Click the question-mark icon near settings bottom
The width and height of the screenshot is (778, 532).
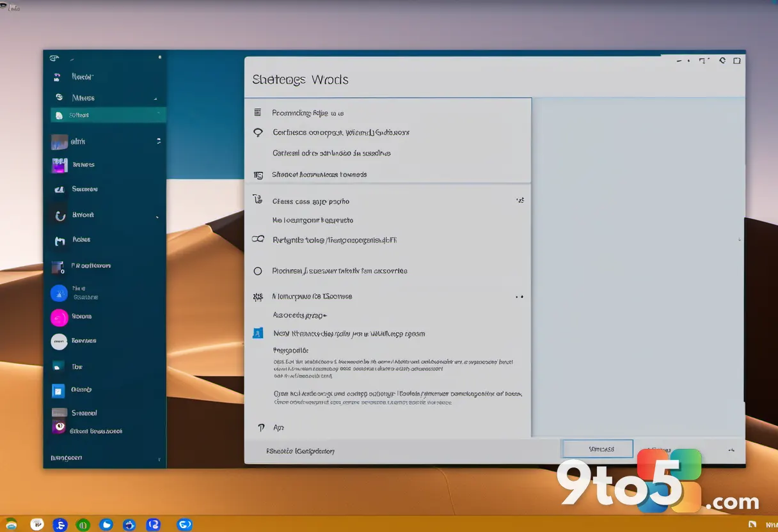click(x=260, y=427)
